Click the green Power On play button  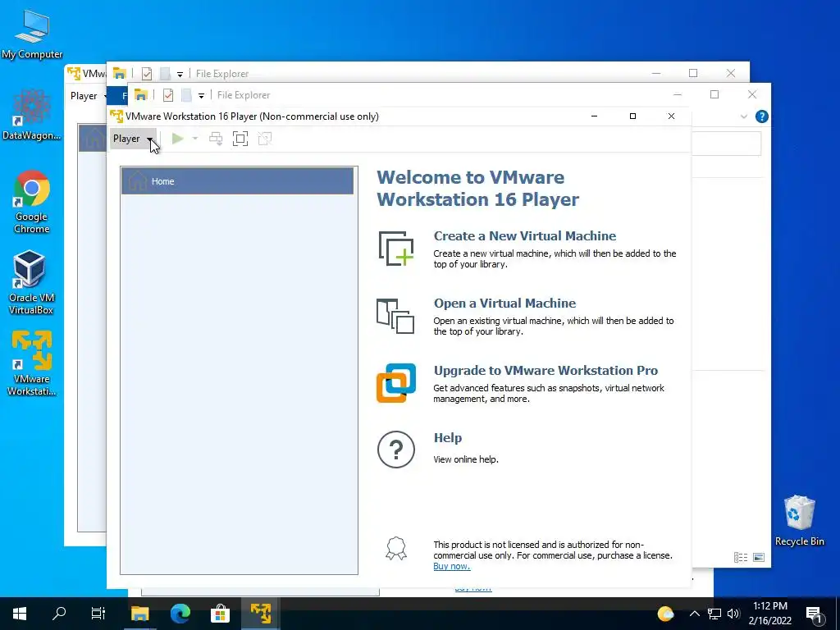click(x=178, y=139)
